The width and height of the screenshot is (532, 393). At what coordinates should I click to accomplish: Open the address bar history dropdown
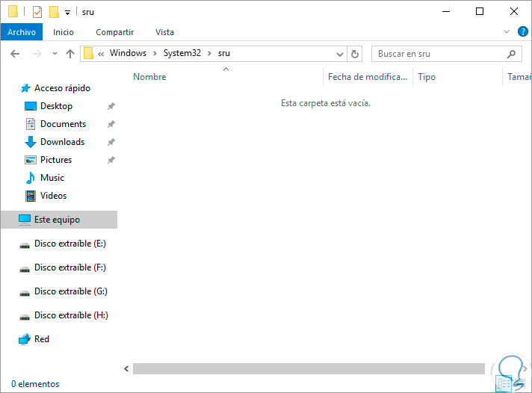click(340, 55)
